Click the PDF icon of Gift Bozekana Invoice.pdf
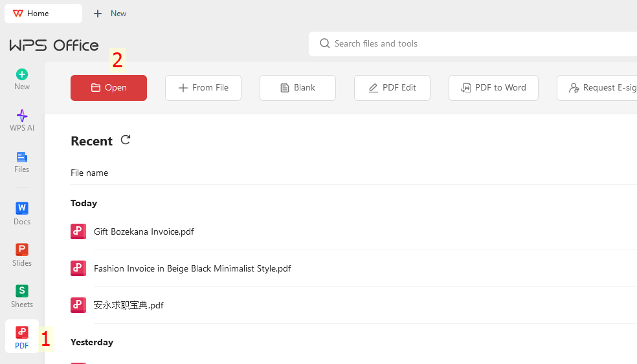Image resolution: width=637 pixels, height=364 pixels. click(78, 231)
